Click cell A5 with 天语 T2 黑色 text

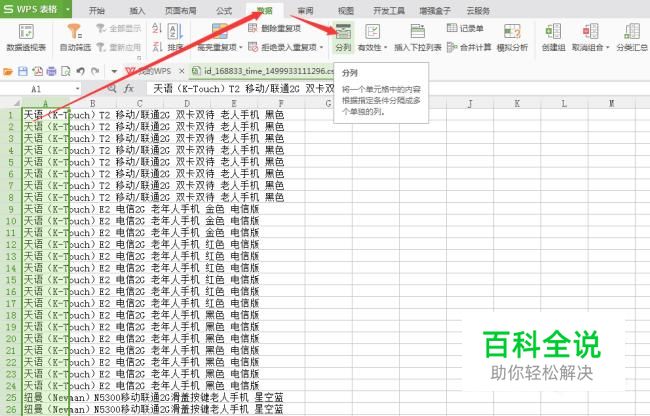(x=46, y=162)
